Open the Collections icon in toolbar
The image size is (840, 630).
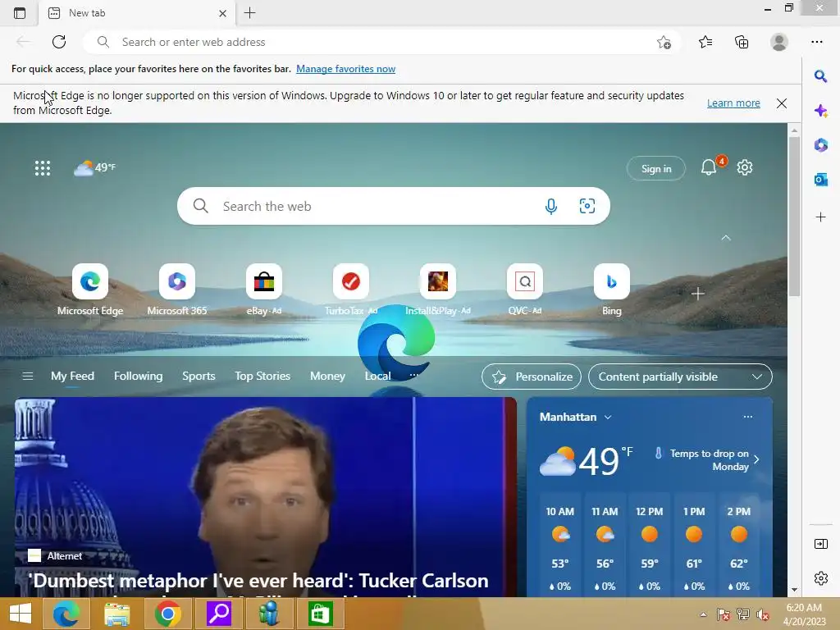point(742,42)
